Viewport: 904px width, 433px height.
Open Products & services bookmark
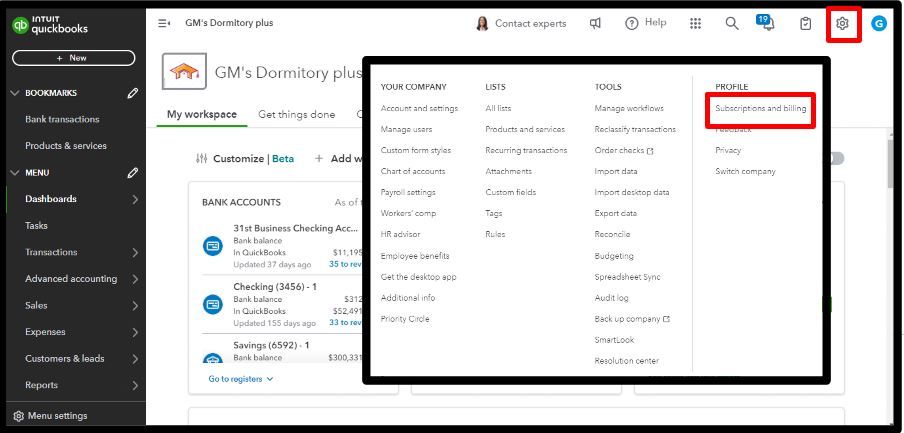[66, 146]
